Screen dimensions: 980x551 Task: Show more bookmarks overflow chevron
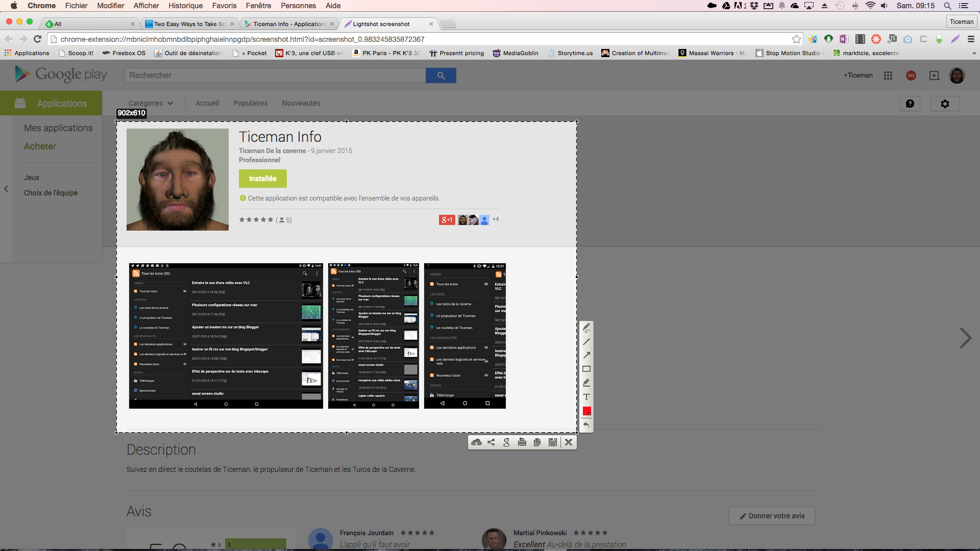pyautogui.click(x=974, y=53)
